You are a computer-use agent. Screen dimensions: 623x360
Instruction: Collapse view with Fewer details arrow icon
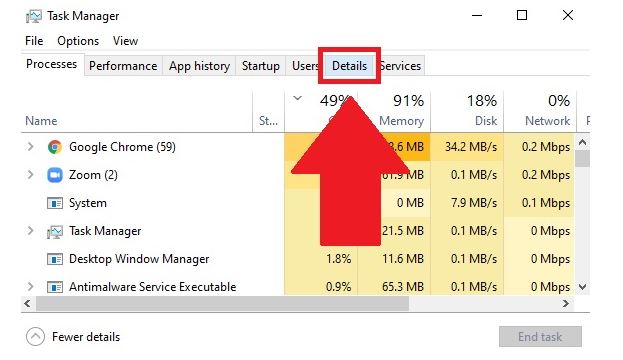point(35,337)
